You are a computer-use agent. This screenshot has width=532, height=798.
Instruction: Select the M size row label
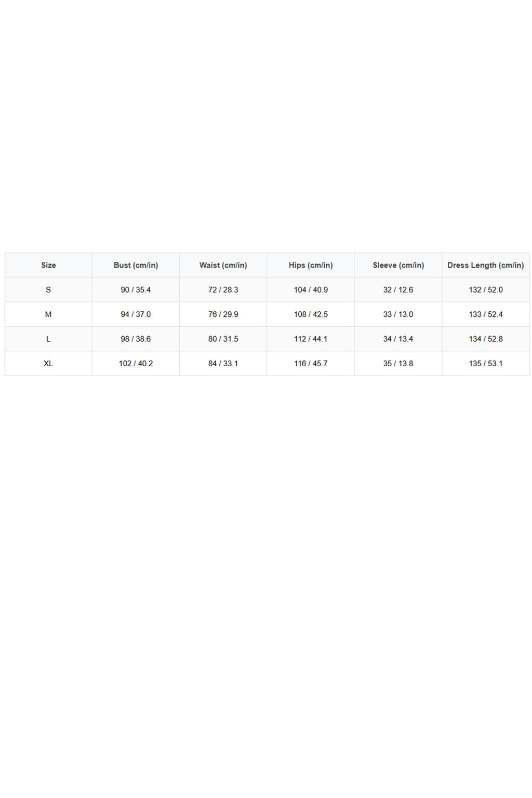48,314
